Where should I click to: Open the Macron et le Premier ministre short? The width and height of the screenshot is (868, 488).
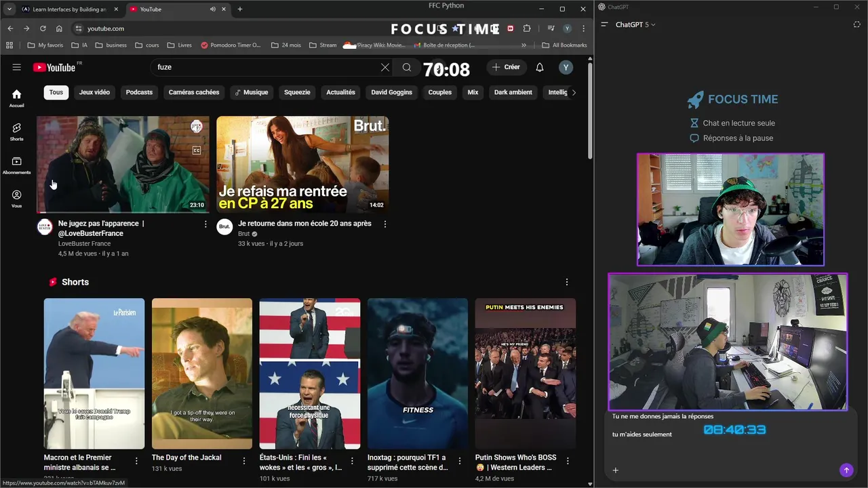coord(94,373)
